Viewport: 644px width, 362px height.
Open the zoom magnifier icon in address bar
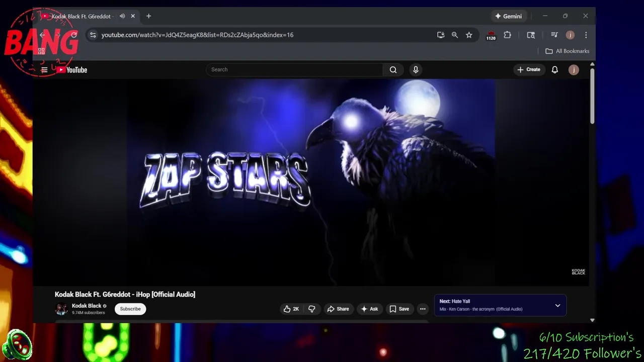coord(455,35)
